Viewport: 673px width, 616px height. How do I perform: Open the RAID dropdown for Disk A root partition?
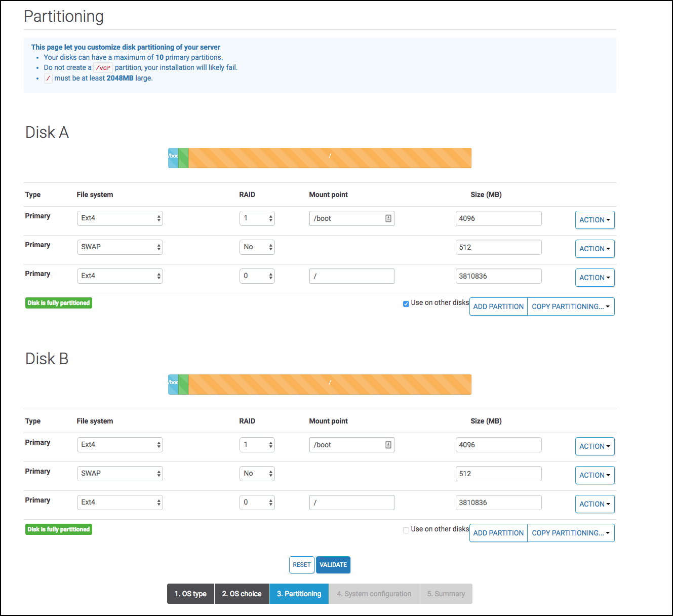pyautogui.click(x=257, y=276)
